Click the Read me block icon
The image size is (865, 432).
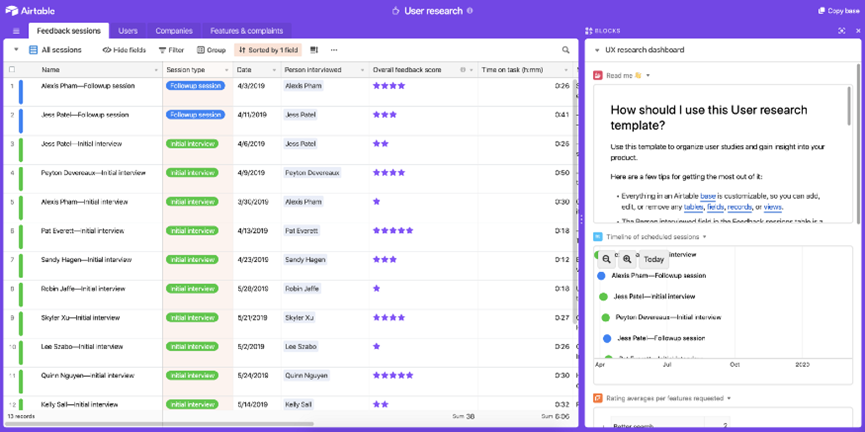(597, 75)
